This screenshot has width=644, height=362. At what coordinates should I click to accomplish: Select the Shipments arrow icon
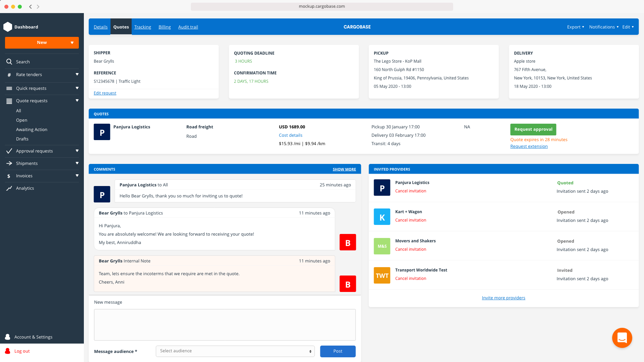[x=9, y=163]
